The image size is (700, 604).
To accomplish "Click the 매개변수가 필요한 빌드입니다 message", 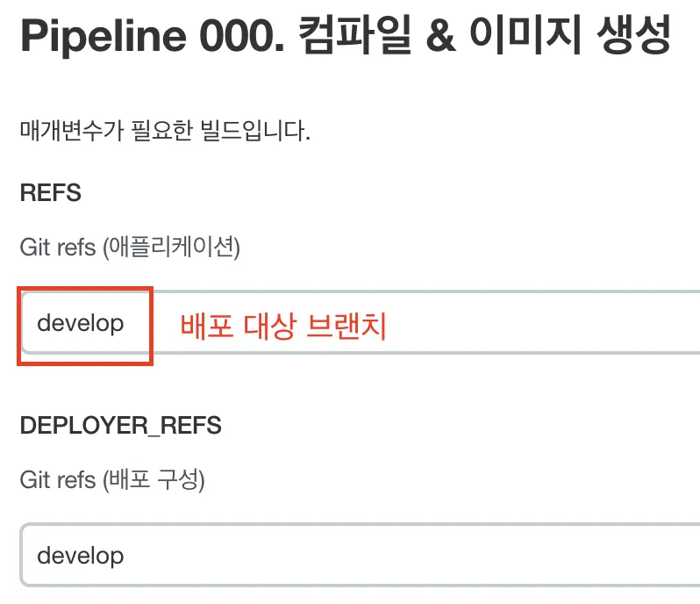I will tap(165, 133).
